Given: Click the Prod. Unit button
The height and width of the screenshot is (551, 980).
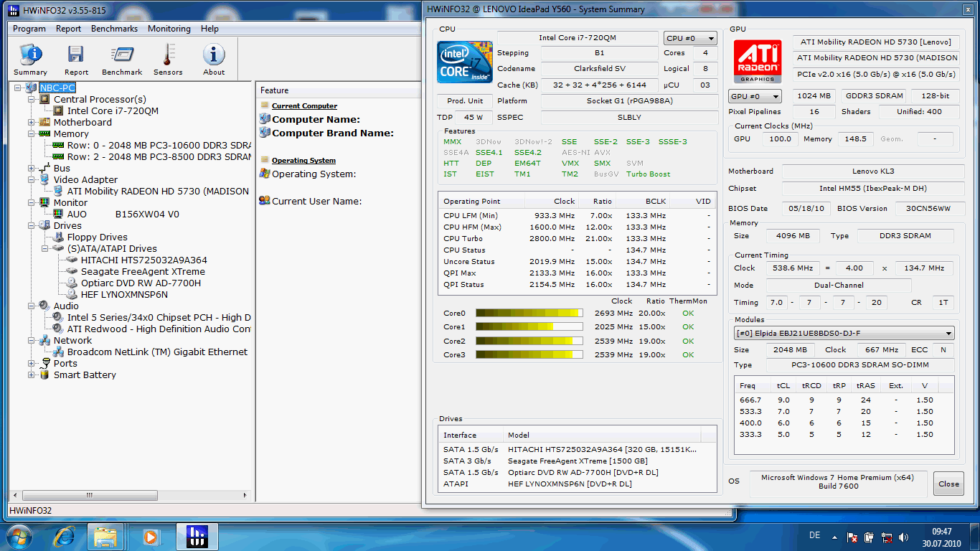Looking at the screenshot, I should [465, 101].
